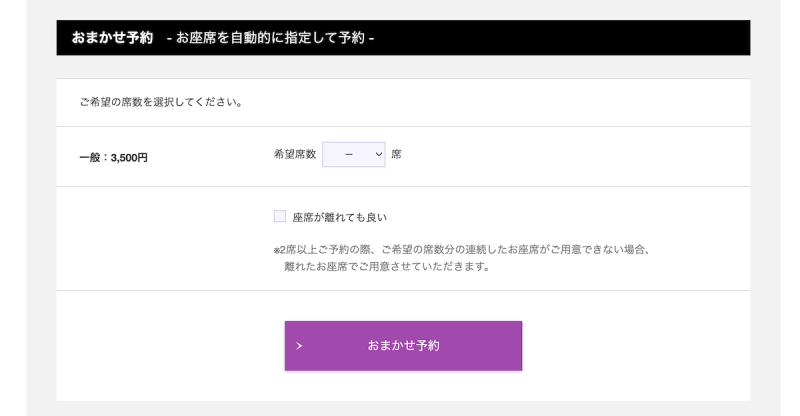Click the 一般：3,500円 price label
800x416 pixels.
(x=113, y=158)
